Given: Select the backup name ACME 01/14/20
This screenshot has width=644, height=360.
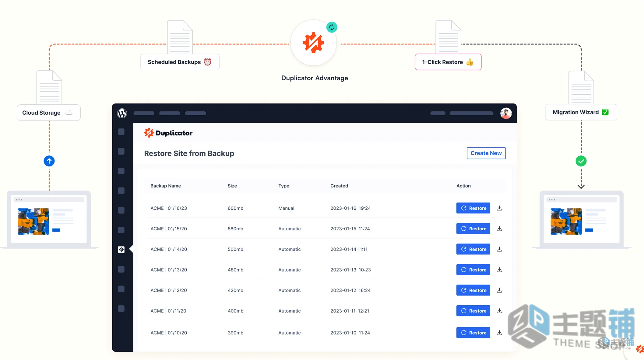Looking at the screenshot, I should pyautogui.click(x=169, y=249).
